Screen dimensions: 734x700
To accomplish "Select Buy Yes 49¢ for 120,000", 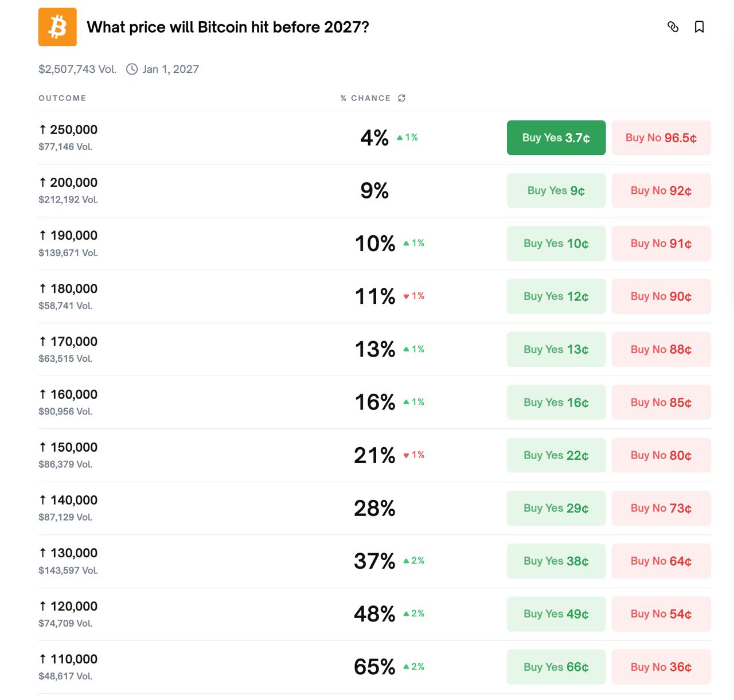I will [x=556, y=614].
